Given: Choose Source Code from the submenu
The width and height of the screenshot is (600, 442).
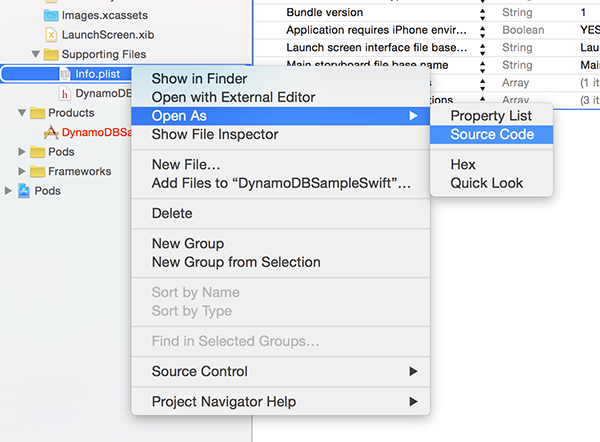Looking at the screenshot, I should tap(491, 134).
